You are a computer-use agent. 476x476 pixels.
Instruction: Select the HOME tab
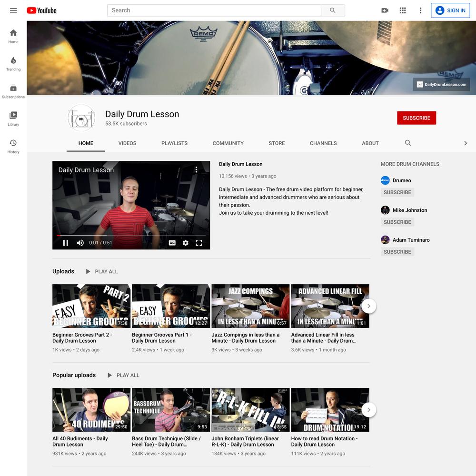86,143
